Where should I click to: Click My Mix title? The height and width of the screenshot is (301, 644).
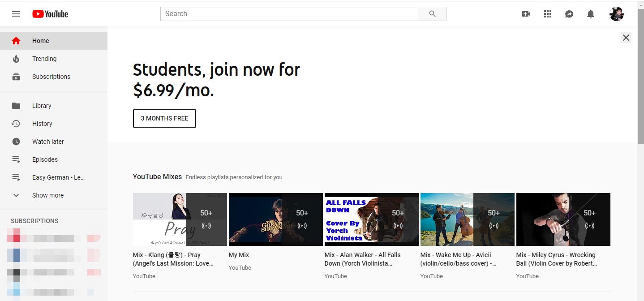pos(239,255)
